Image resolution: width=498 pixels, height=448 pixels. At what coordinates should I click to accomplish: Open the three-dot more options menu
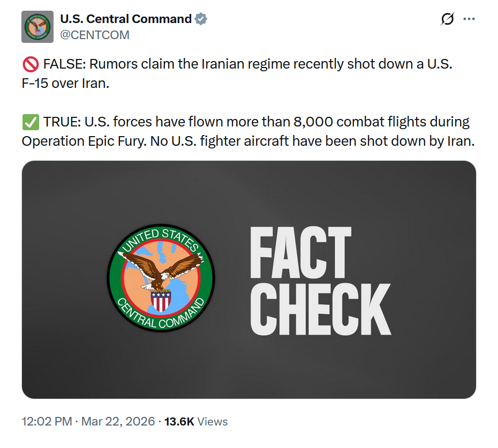pyautogui.click(x=469, y=19)
